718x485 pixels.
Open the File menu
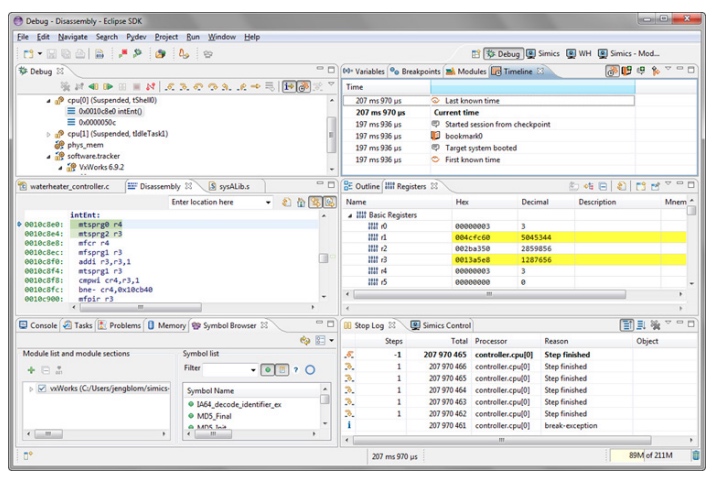pyautogui.click(x=23, y=37)
